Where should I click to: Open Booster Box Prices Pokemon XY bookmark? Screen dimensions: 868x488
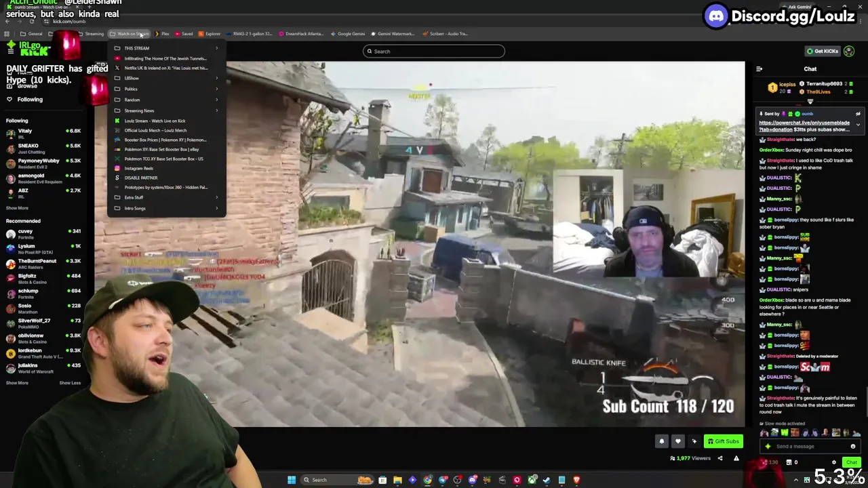click(x=166, y=140)
